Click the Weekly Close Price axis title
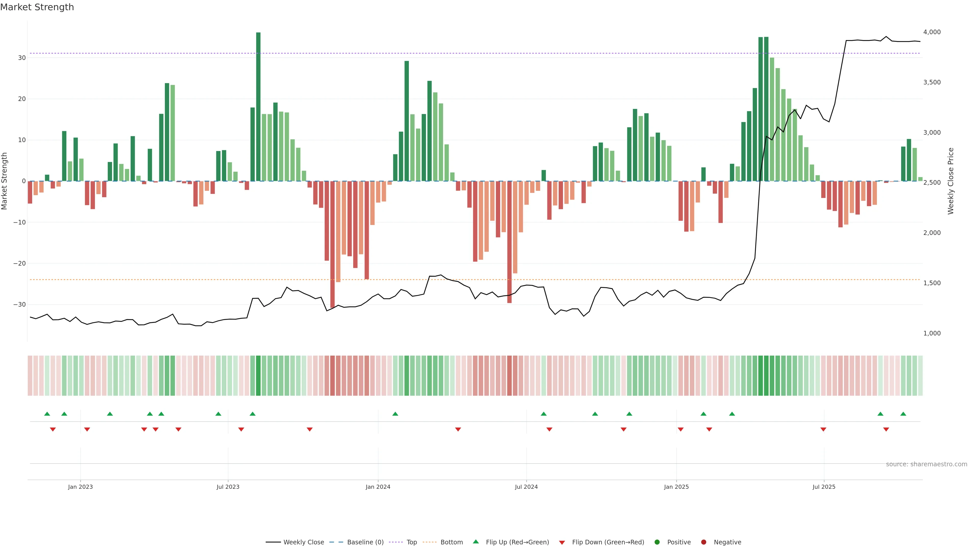 [951, 181]
